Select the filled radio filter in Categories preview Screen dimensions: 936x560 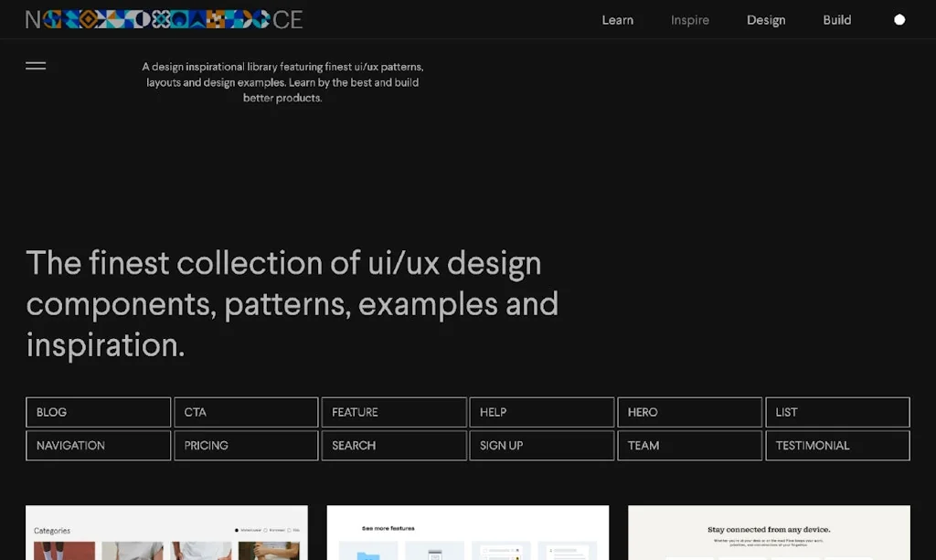click(237, 530)
